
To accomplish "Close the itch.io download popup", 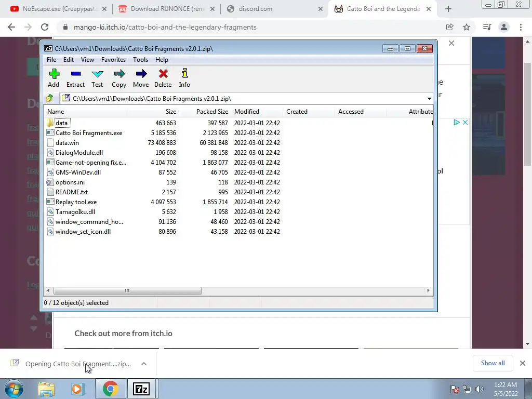I will click(x=451, y=43).
